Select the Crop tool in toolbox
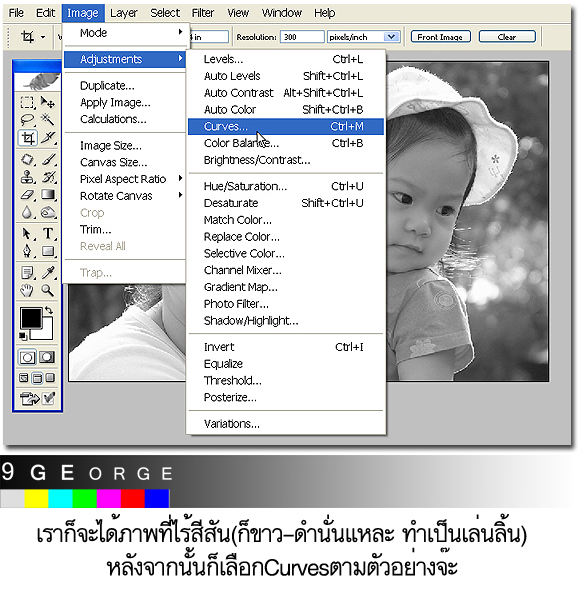The height and width of the screenshot is (600, 583). [28, 138]
